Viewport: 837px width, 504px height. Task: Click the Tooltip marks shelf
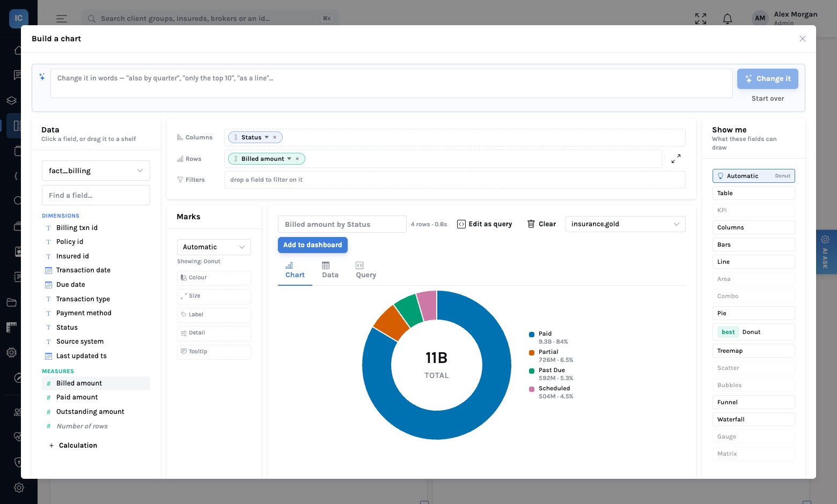(214, 352)
